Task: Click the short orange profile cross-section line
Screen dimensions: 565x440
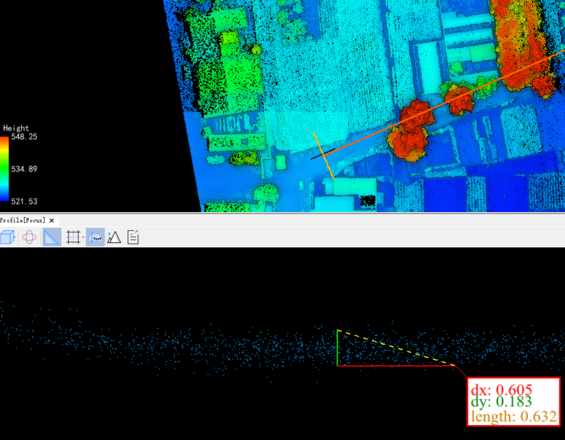Action: point(324,156)
